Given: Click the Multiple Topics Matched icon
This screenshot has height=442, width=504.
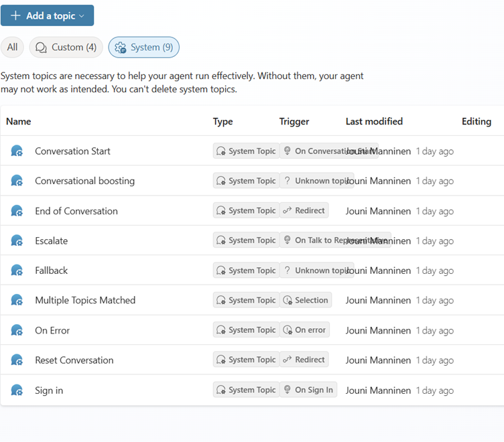Looking at the screenshot, I should 17,300.
